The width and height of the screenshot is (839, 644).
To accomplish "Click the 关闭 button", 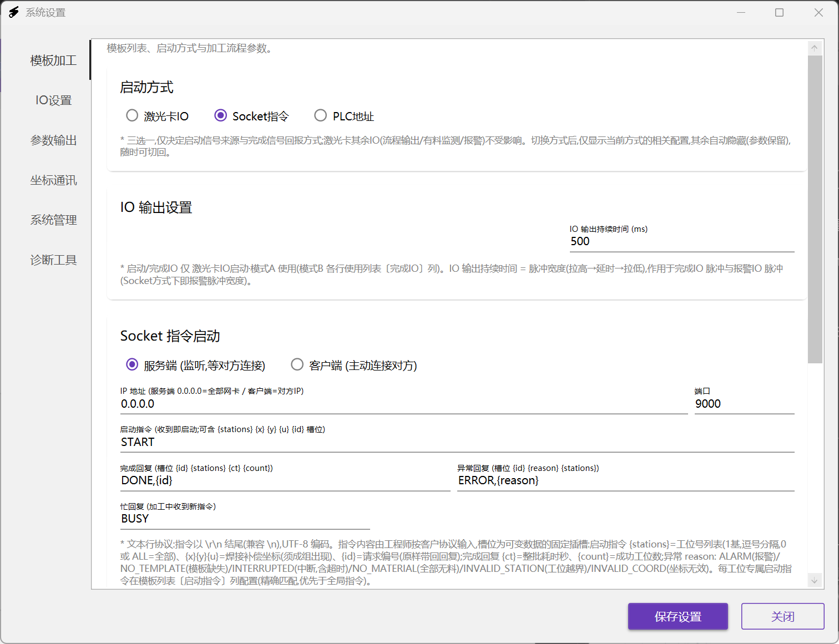I will point(782,616).
